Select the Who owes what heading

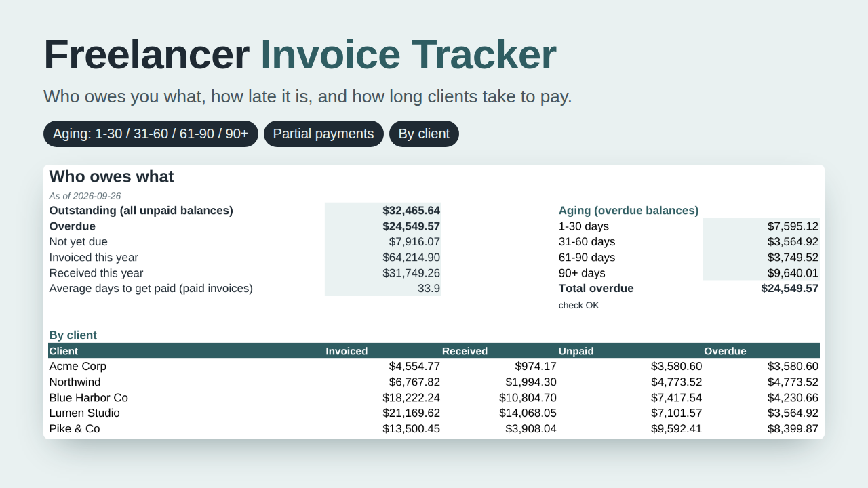[111, 176]
